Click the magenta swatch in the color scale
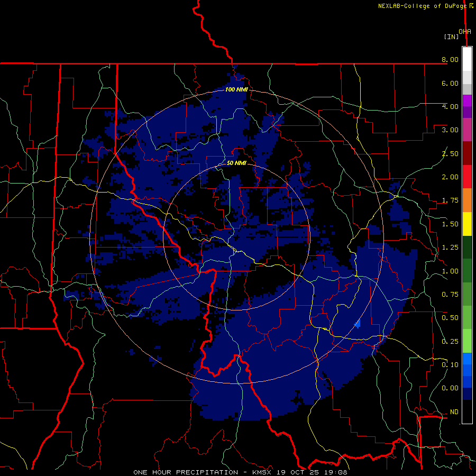This screenshot has width=476, height=476. tap(467, 100)
